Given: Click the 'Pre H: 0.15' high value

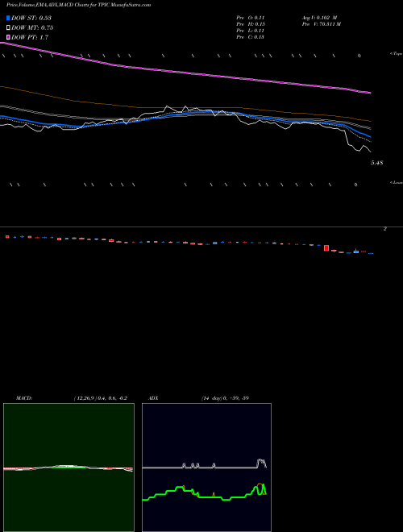Looking at the screenshot, I should (x=251, y=24).
